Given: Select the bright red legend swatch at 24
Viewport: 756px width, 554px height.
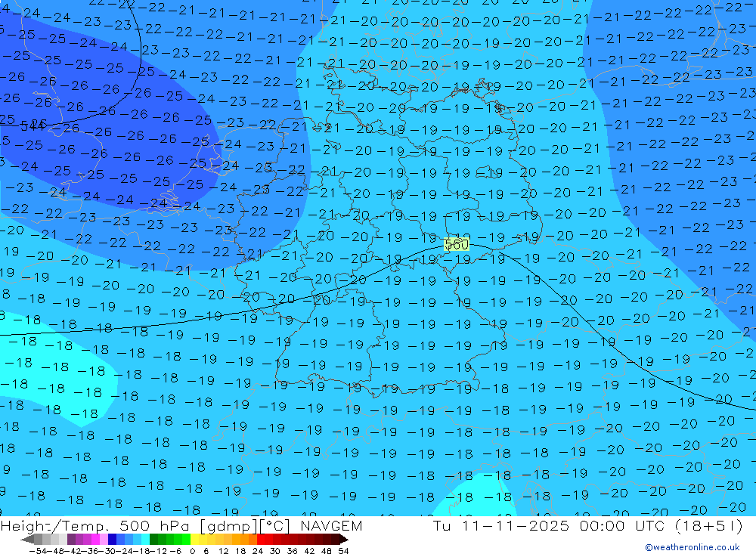Looking at the screenshot, I should coord(261,540).
